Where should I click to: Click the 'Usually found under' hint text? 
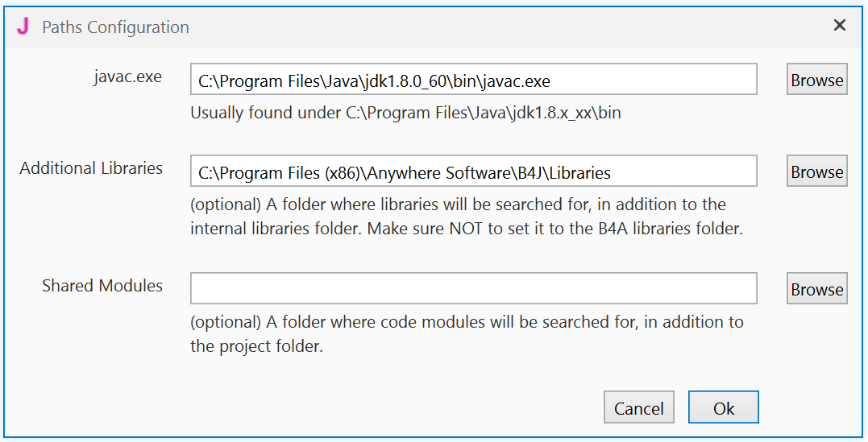point(405,113)
